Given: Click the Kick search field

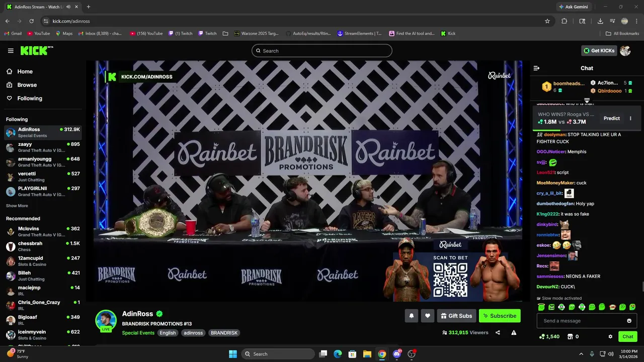Looking at the screenshot, I should coord(322,51).
